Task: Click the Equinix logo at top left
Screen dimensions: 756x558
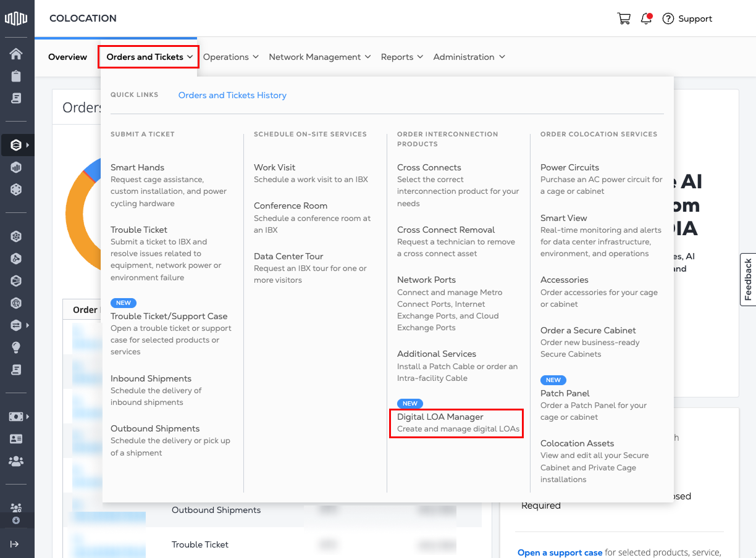Action: [x=17, y=19]
